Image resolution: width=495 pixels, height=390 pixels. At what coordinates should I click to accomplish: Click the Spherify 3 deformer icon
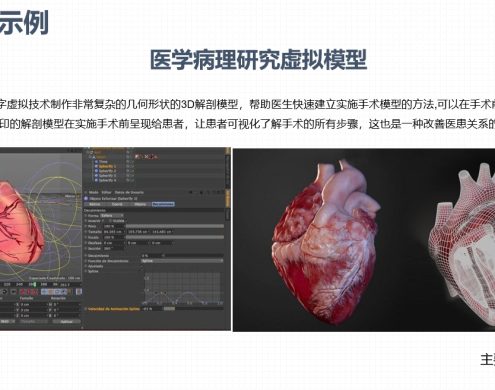(x=96, y=175)
